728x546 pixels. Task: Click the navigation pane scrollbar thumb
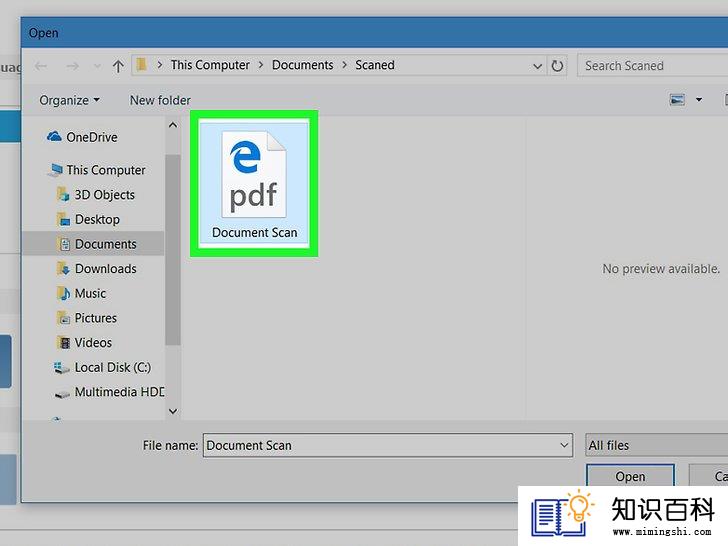point(173,250)
